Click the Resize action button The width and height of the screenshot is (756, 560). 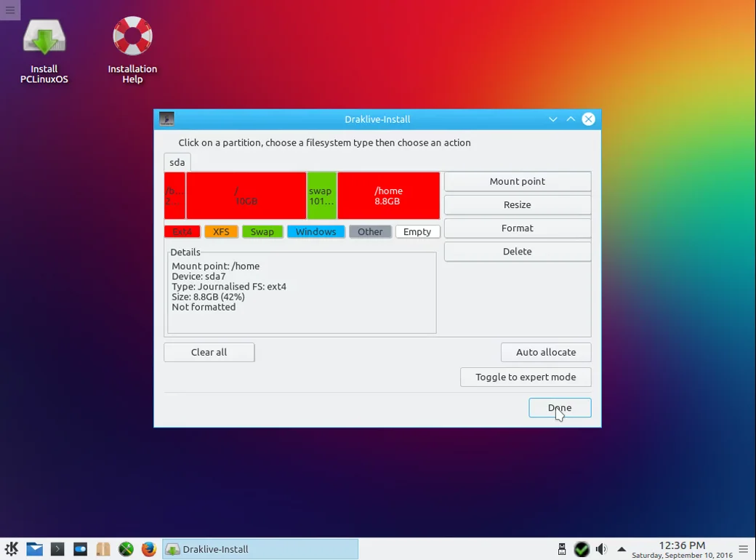[518, 204]
